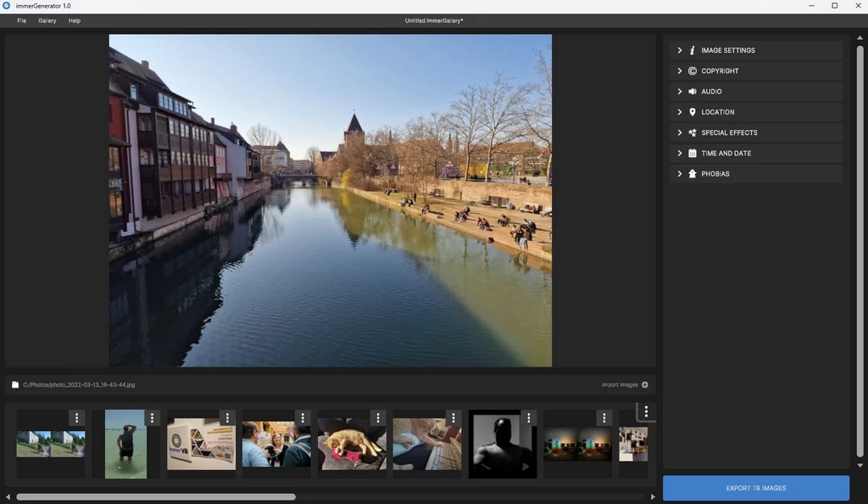Open the File menu
This screenshot has height=504, width=868.
click(21, 20)
